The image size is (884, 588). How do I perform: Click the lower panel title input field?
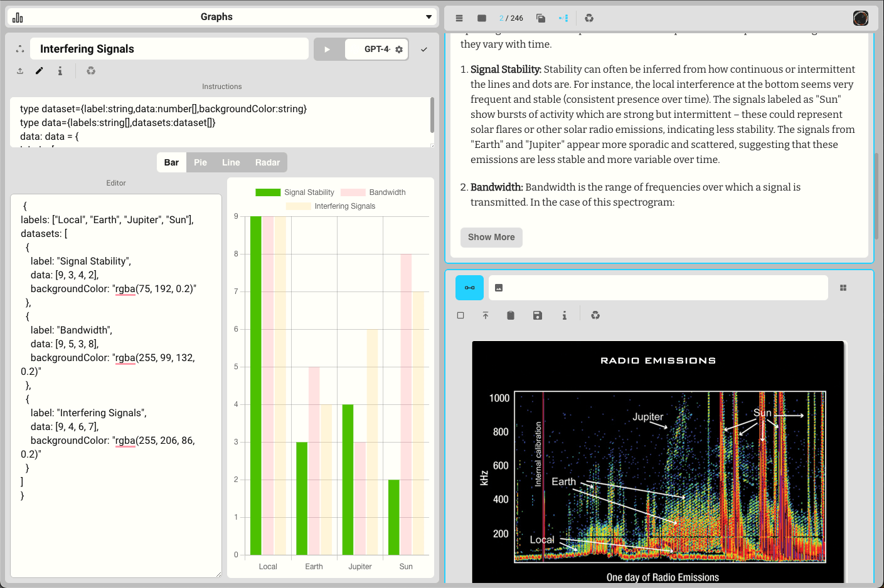click(658, 288)
